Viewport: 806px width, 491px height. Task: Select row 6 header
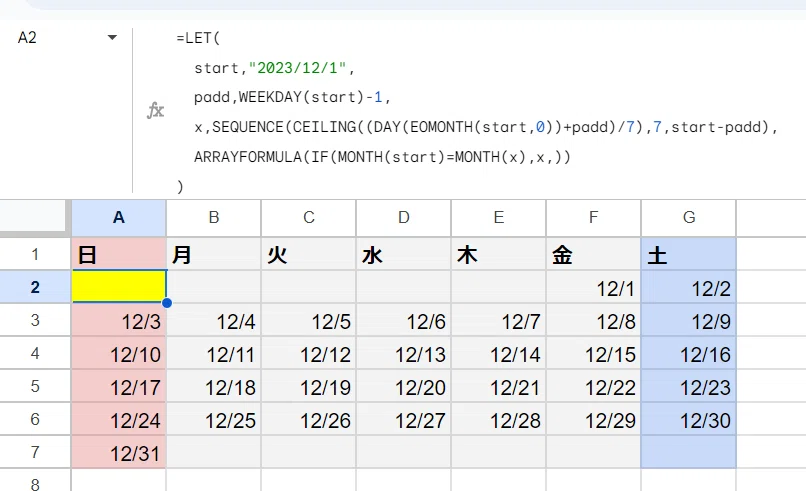[35, 419]
